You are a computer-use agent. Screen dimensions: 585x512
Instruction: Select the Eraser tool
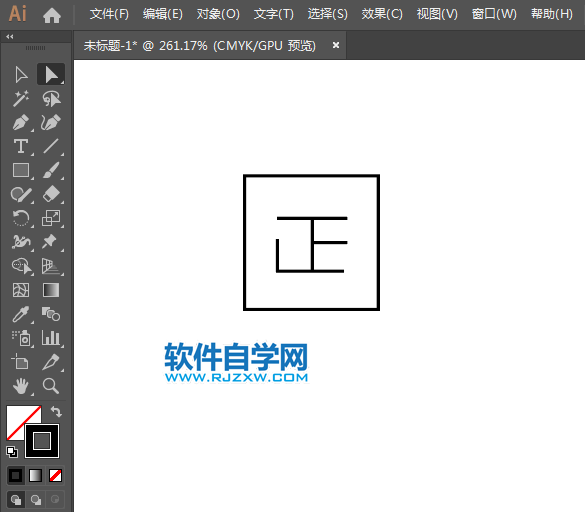(x=51, y=194)
